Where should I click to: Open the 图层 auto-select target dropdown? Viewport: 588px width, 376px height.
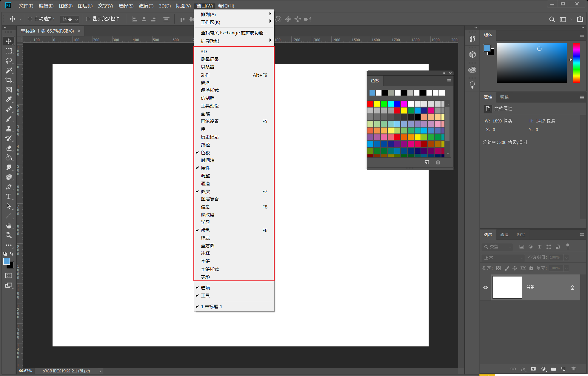[x=70, y=19]
